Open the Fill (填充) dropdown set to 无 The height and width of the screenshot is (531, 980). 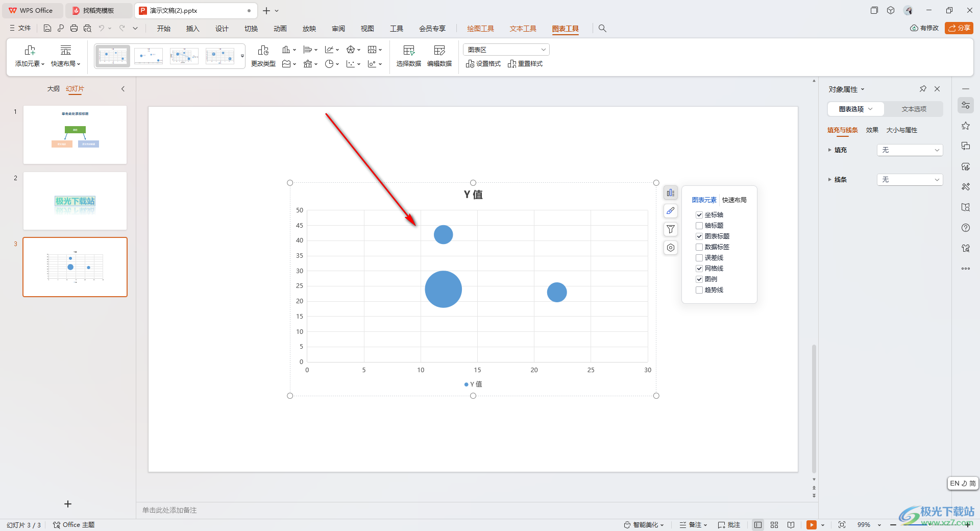coord(910,150)
